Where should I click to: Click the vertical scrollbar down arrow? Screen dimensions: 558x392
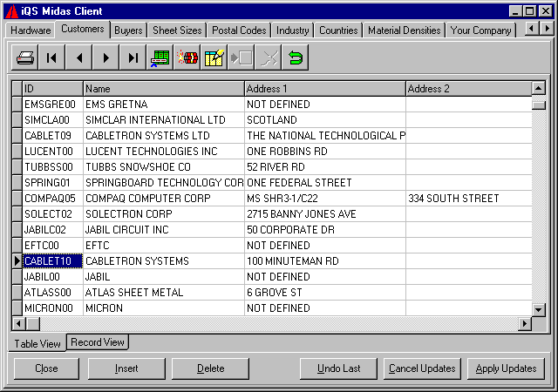click(x=539, y=309)
